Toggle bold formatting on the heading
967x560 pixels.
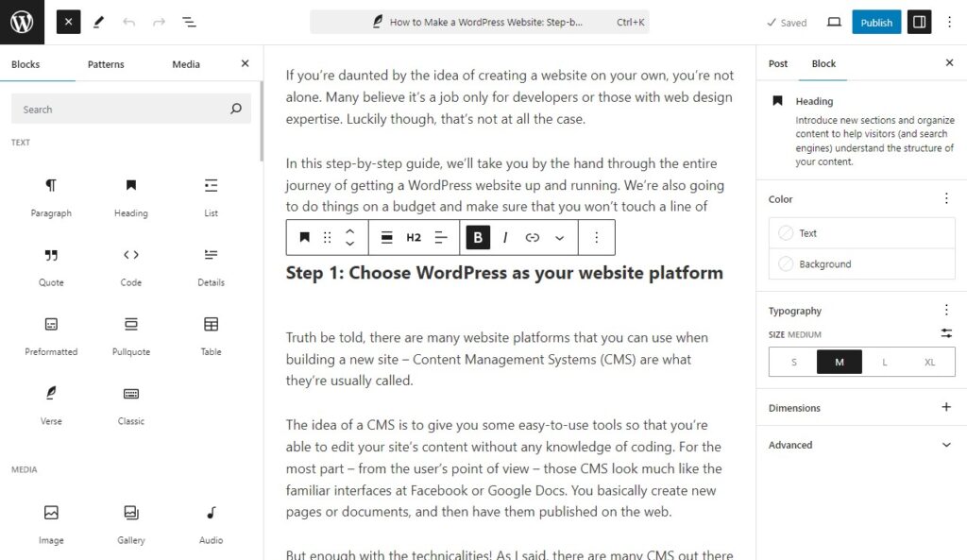pyautogui.click(x=477, y=237)
